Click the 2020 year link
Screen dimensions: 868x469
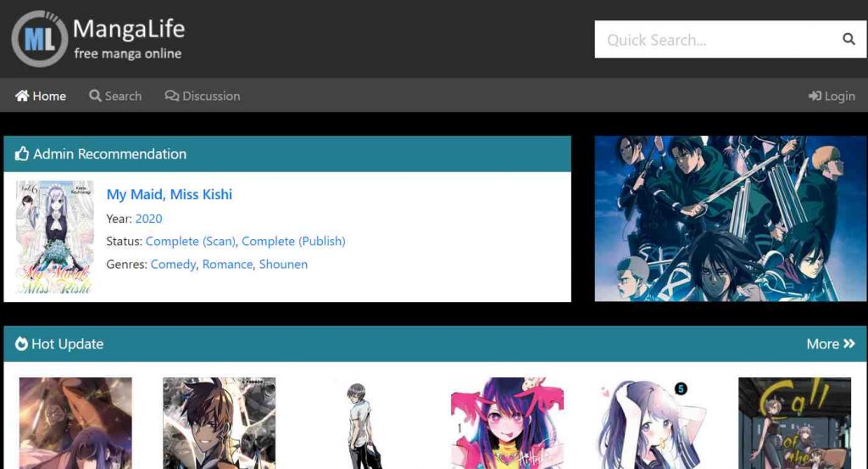(148, 219)
